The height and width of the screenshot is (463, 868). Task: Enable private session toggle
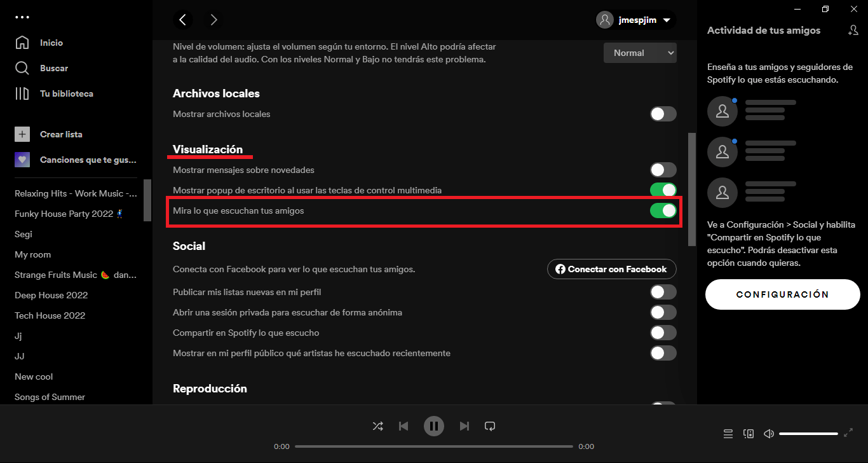[x=663, y=312]
